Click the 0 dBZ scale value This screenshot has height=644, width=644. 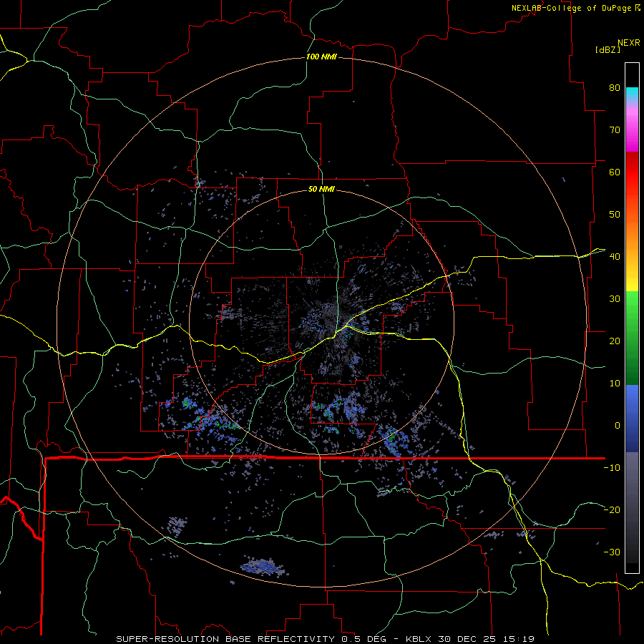[x=618, y=426]
